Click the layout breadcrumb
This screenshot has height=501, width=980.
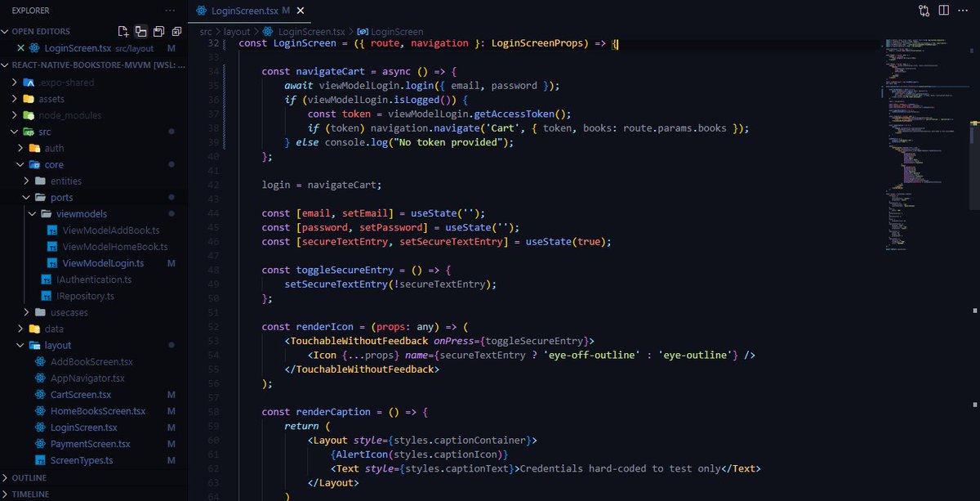click(237, 31)
